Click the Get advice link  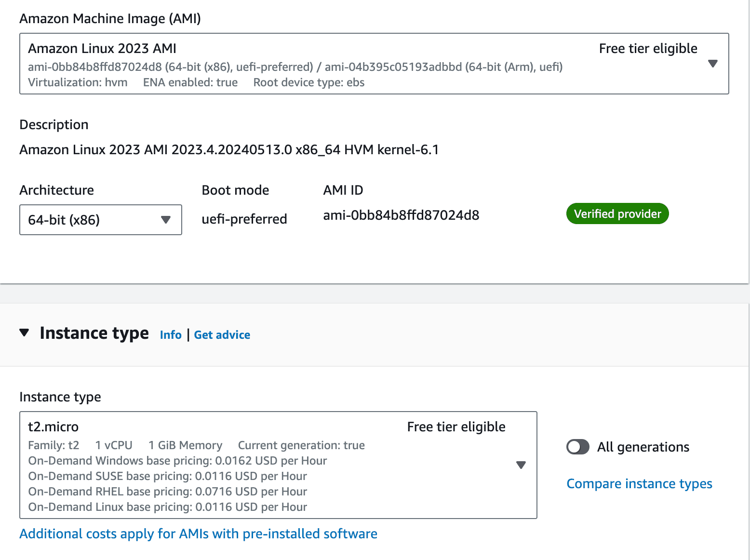222,334
